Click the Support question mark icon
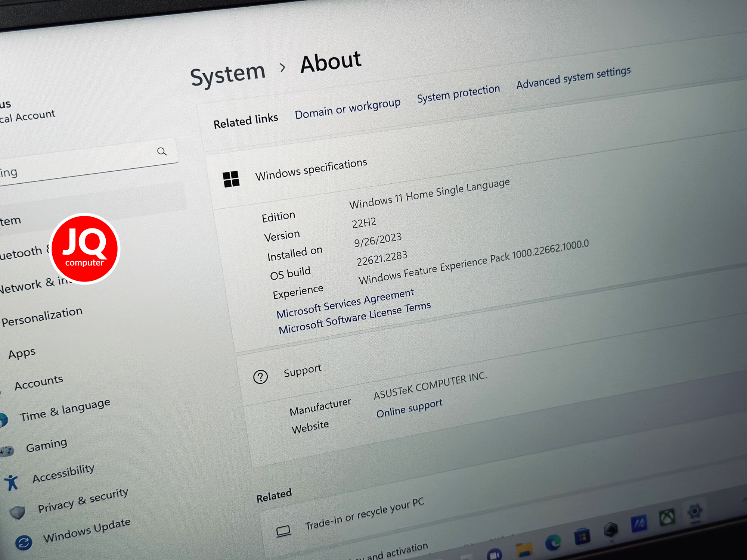The image size is (747, 560). coord(260,377)
